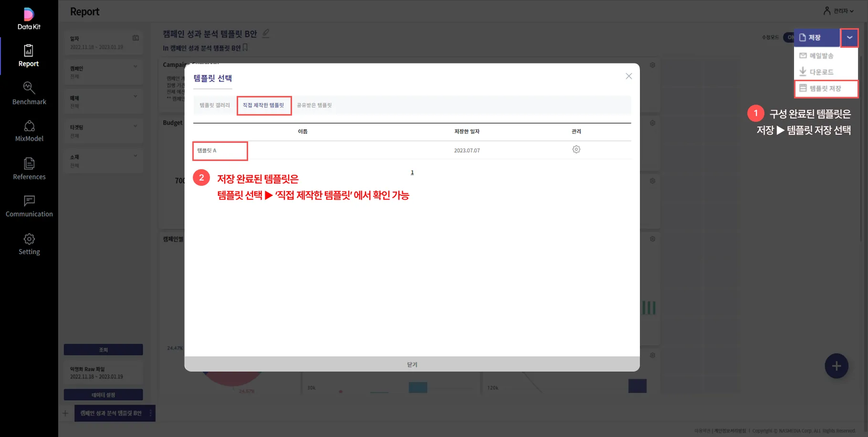Go to MixModel in sidebar
868x437 pixels.
pos(29,131)
